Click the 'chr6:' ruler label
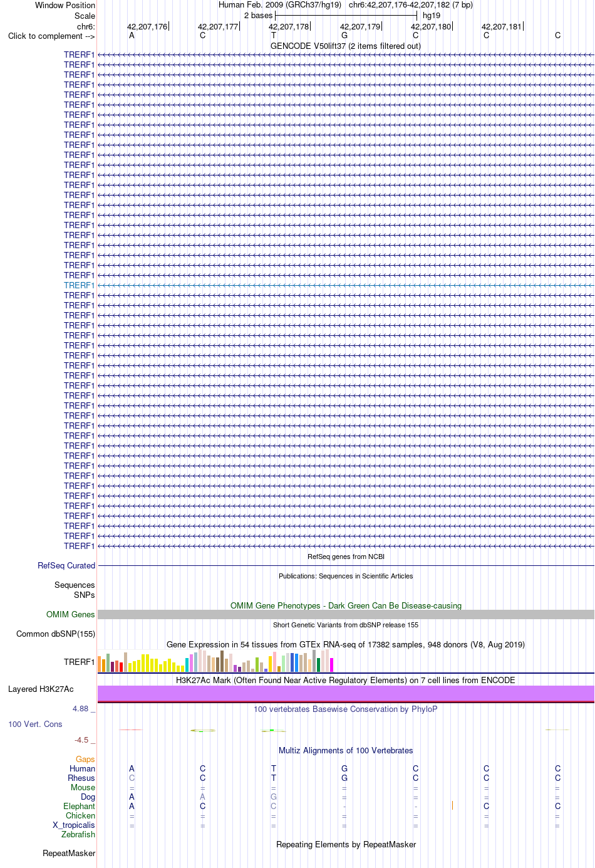595x868 pixels. pos(86,26)
